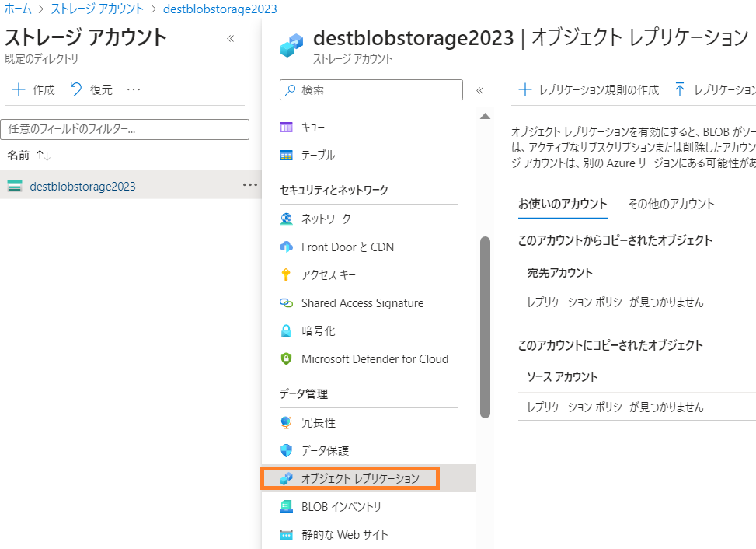Open the ホーム breadcrumb link
Screen dimensions: 756x549
(18, 9)
